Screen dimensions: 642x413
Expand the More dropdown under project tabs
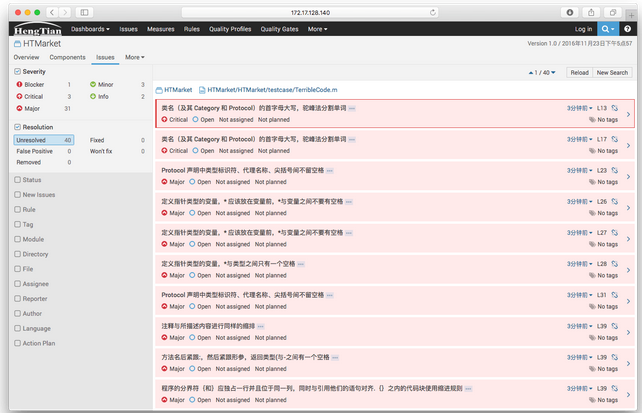134,57
